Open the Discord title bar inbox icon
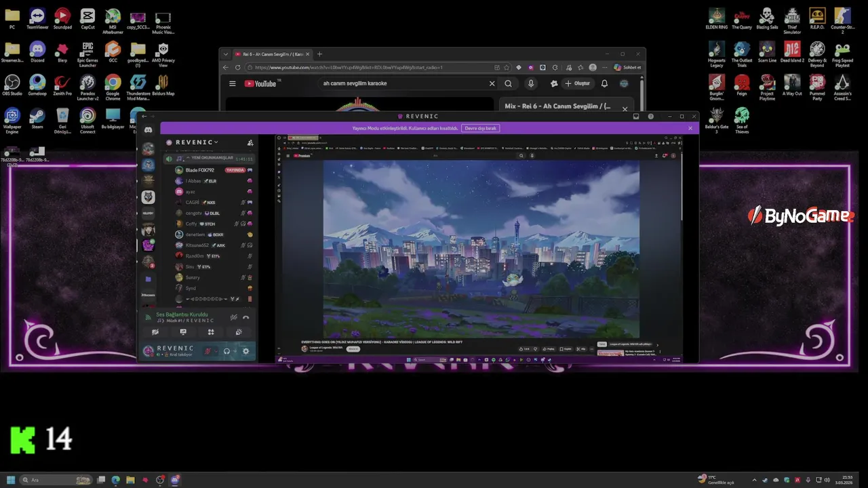This screenshot has height=488, width=868. click(636, 117)
